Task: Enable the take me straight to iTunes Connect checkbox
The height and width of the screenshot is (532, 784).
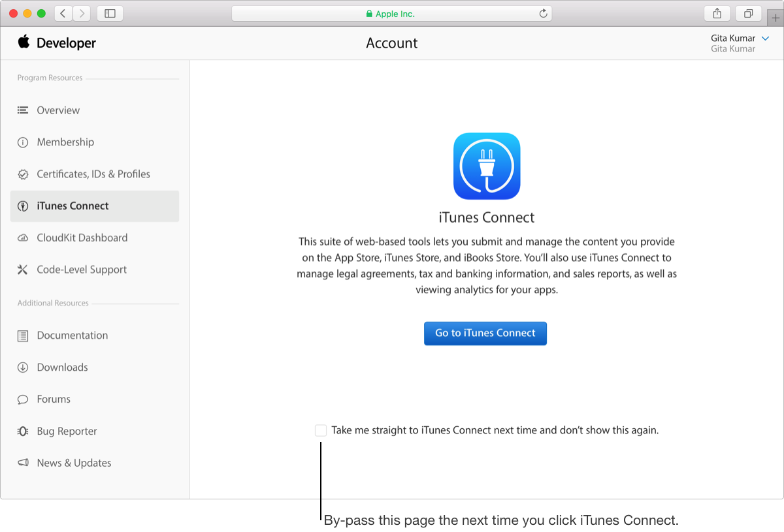Action: pos(320,430)
